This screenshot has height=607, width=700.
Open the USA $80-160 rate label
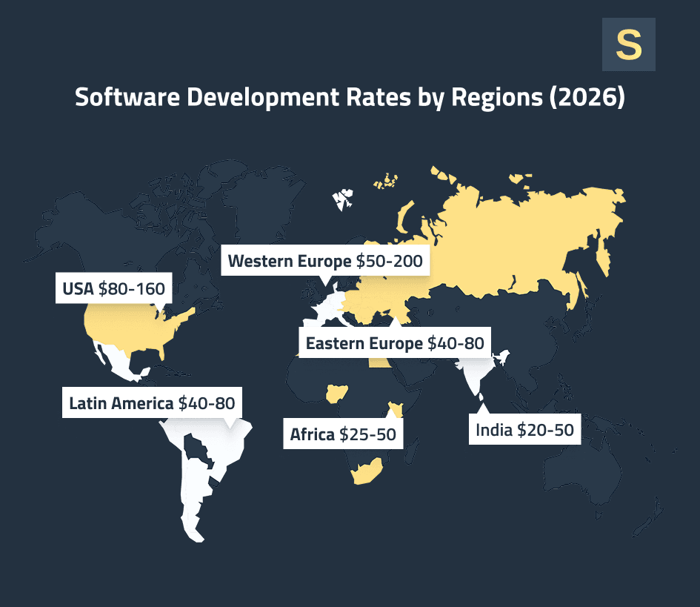point(113,288)
